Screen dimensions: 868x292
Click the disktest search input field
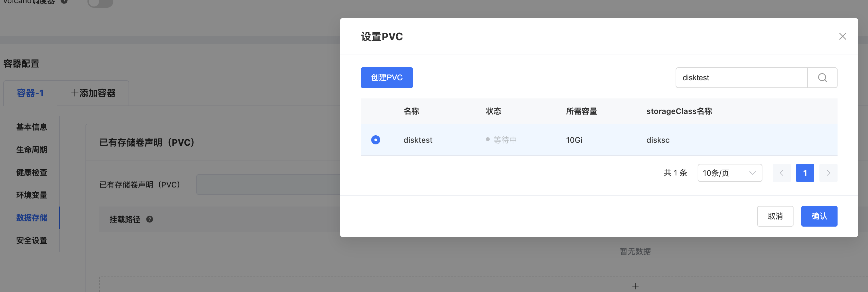pyautogui.click(x=741, y=78)
